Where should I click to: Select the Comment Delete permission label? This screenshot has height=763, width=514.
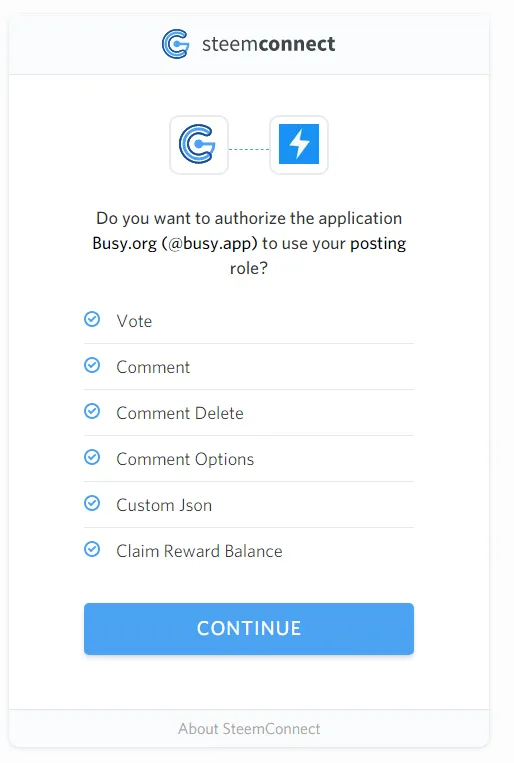pos(180,413)
